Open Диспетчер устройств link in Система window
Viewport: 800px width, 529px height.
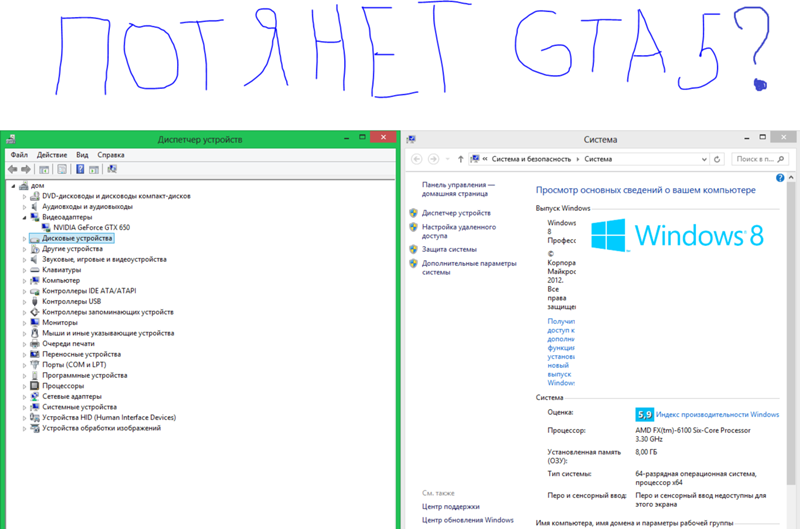456,213
